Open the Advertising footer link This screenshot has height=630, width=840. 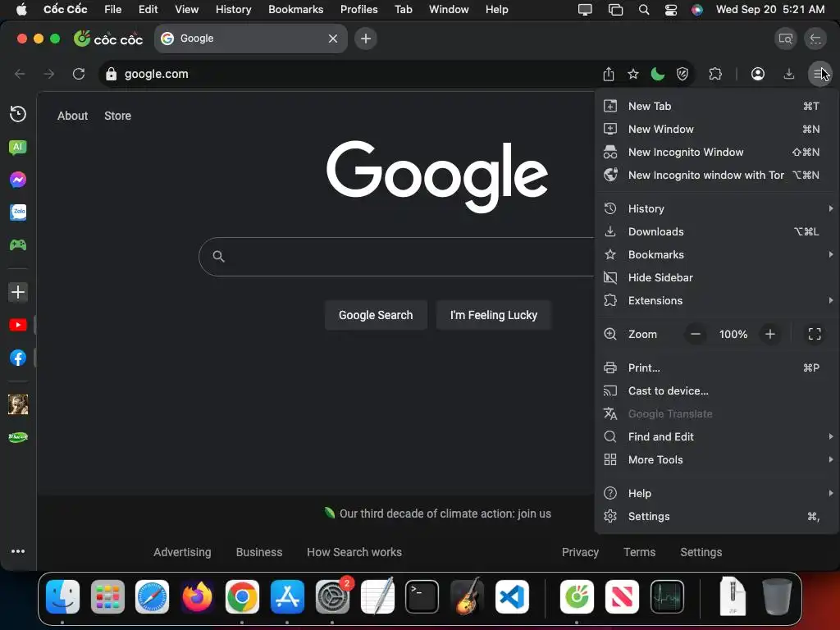click(x=182, y=552)
